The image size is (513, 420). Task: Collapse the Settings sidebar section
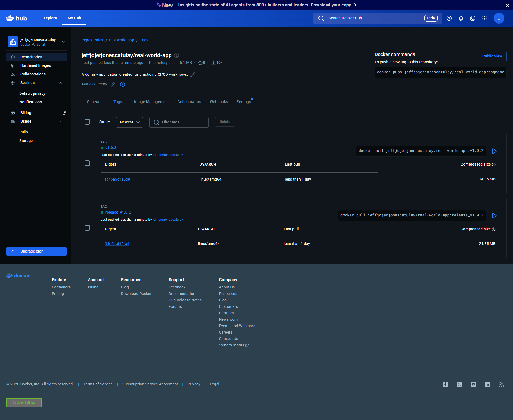pos(61,83)
